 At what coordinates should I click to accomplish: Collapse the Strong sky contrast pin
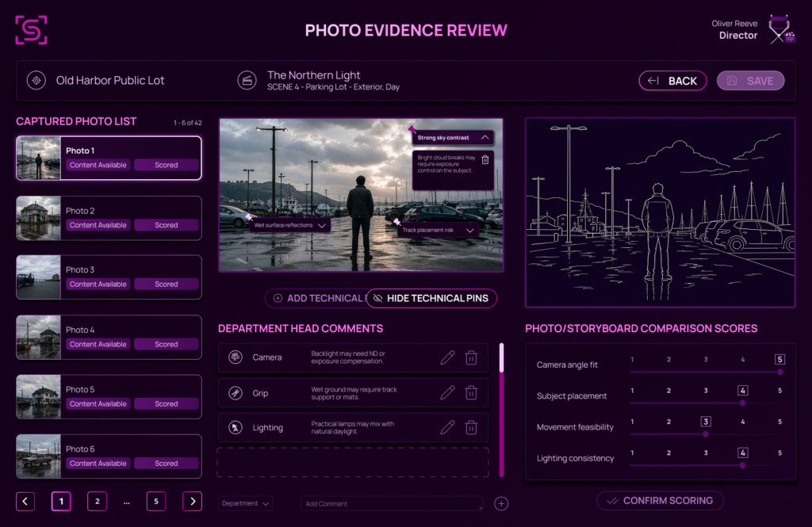point(485,138)
